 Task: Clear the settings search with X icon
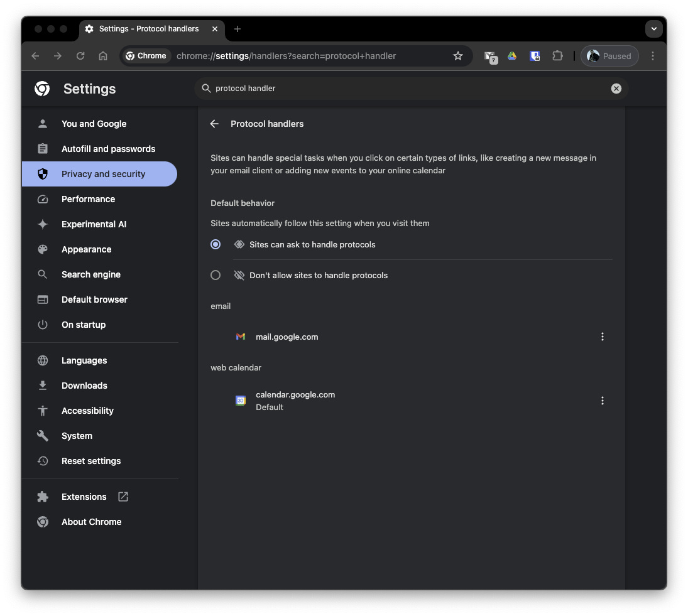[616, 89]
